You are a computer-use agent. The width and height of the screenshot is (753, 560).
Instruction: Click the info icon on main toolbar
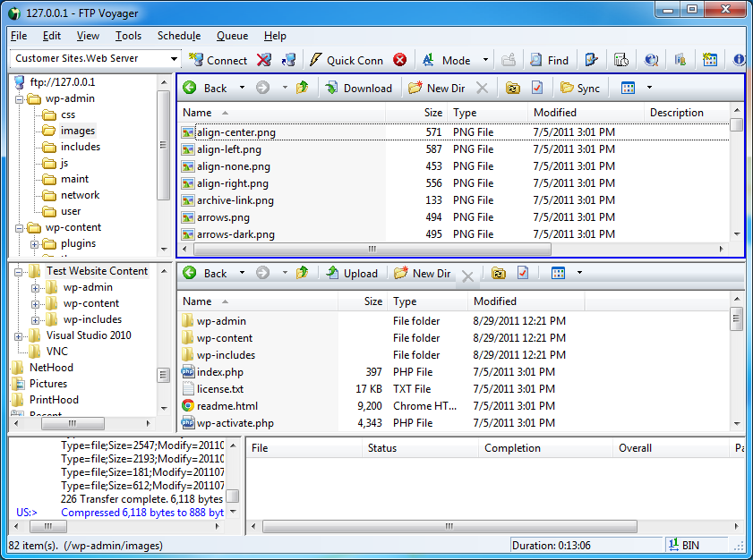pos(739,60)
